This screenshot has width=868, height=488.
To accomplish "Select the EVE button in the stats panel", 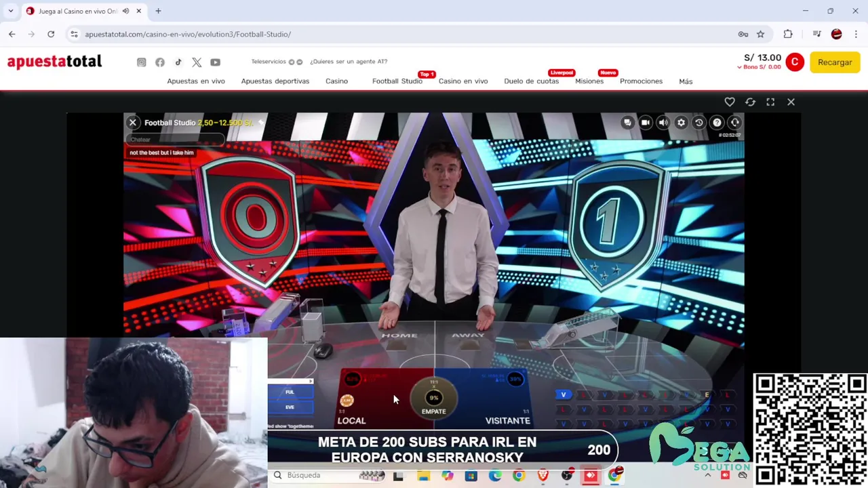I will click(290, 407).
